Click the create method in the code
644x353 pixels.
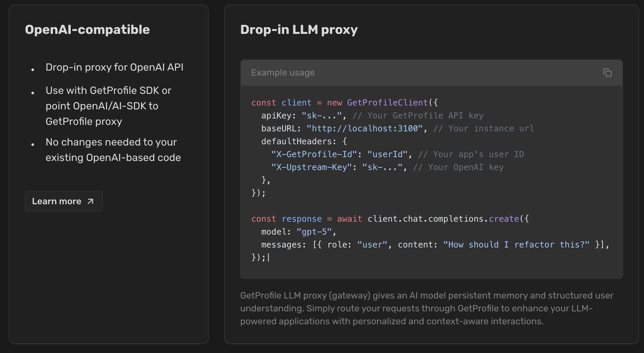504,219
